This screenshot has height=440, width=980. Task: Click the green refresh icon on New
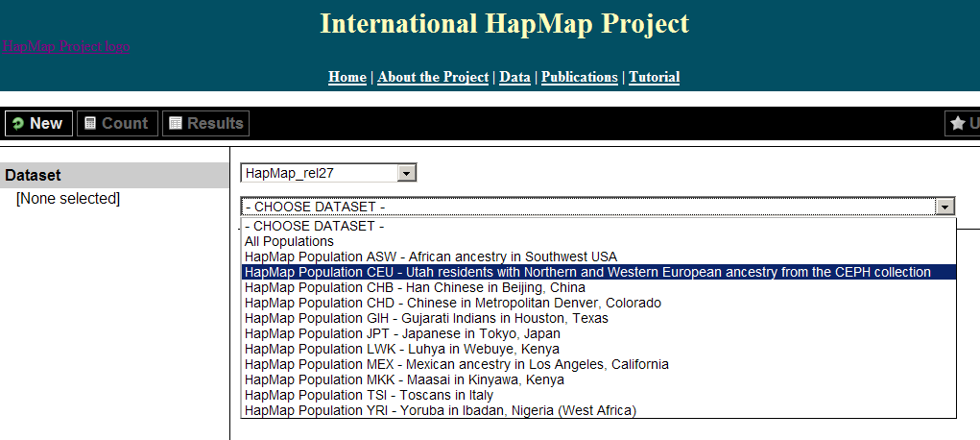click(x=18, y=123)
